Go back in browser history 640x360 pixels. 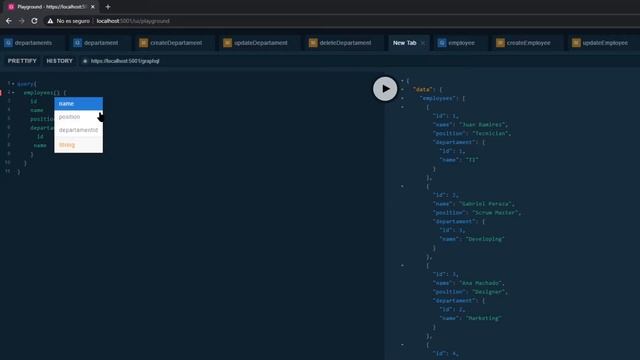[9, 21]
